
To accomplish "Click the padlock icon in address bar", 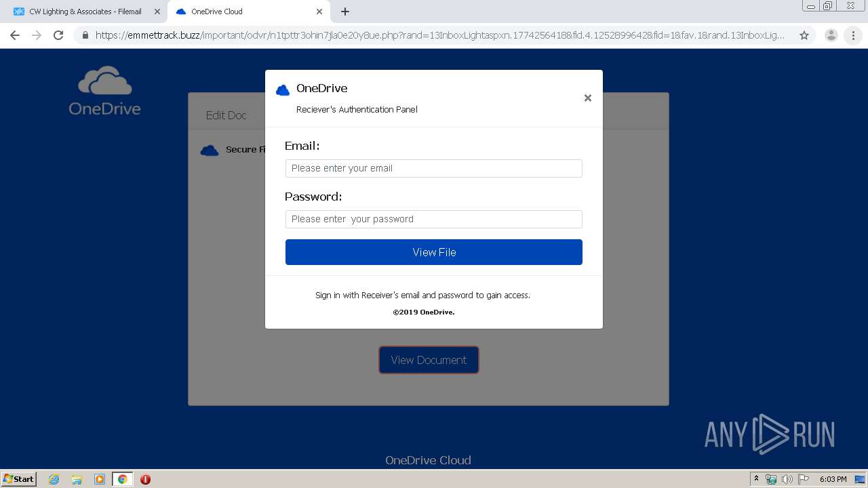I will pos(85,35).
